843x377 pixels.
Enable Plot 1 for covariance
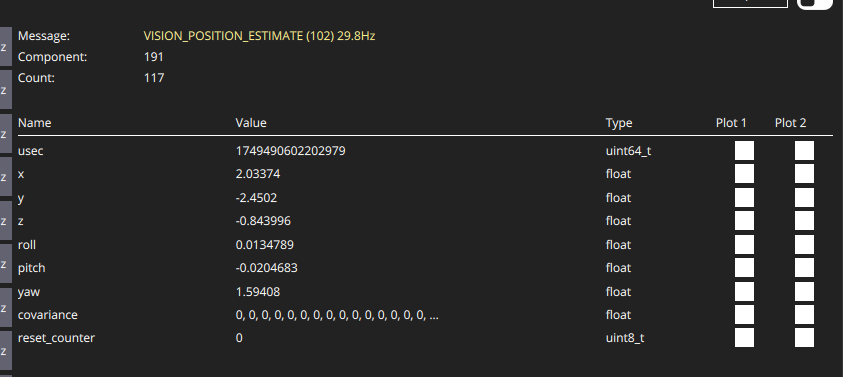744,315
